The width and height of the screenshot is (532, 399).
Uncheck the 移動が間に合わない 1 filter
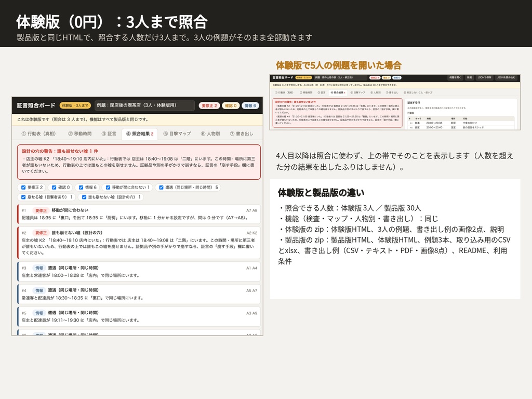(108, 187)
